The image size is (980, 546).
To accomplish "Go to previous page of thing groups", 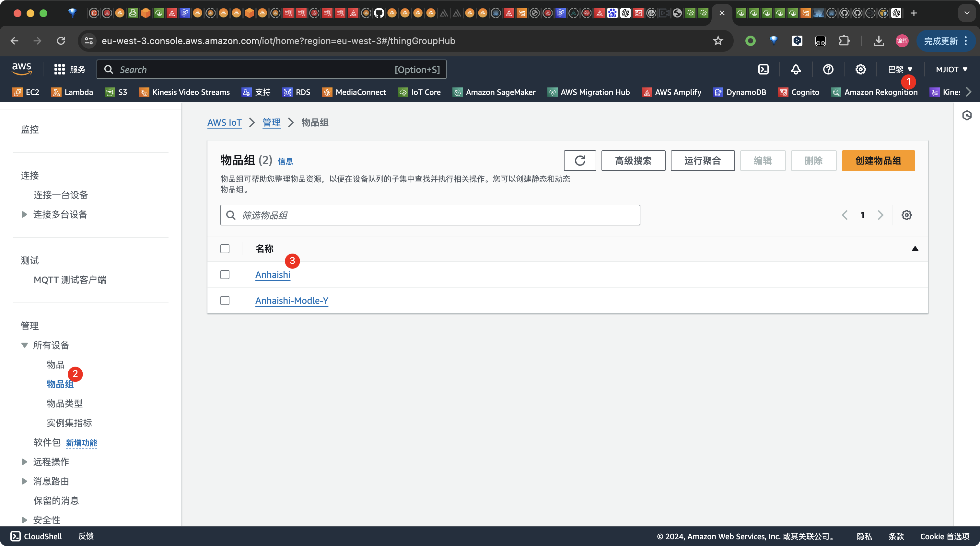I will [844, 215].
